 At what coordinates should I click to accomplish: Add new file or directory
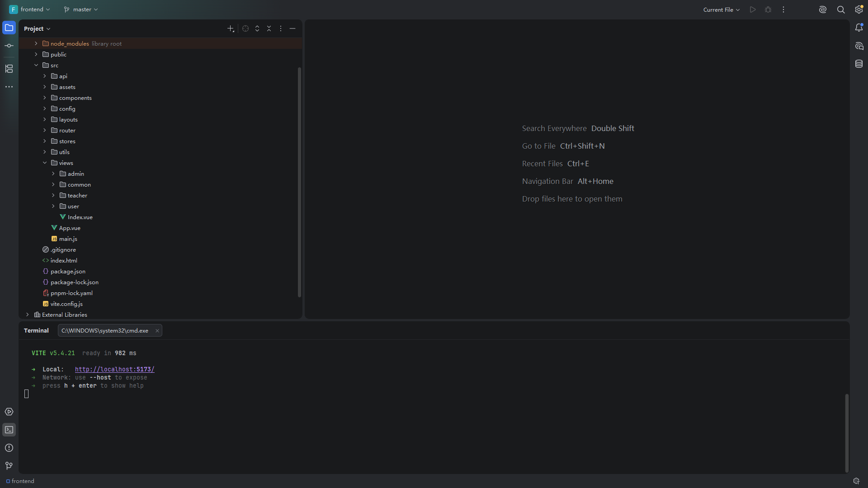(231, 28)
